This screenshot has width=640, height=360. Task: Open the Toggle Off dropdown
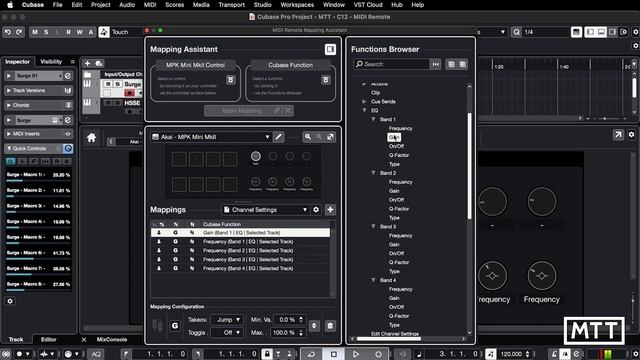[x=227, y=333]
